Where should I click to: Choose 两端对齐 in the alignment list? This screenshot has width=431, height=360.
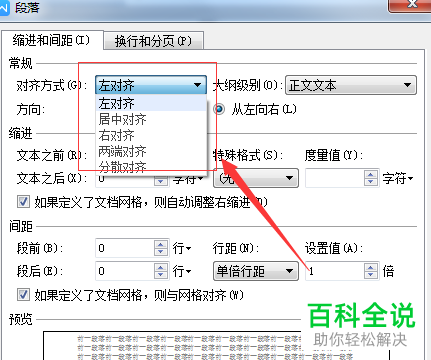coord(151,151)
